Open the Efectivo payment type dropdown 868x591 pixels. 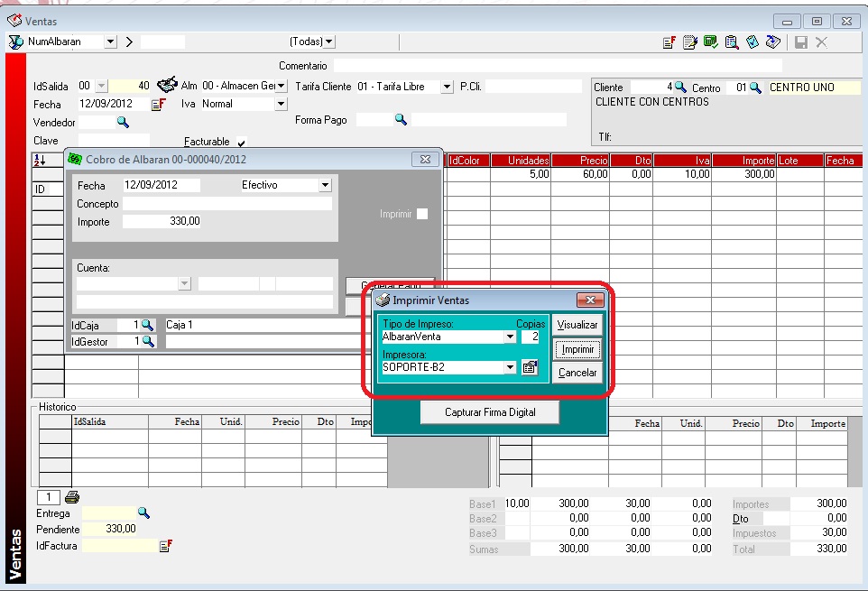coord(326,185)
